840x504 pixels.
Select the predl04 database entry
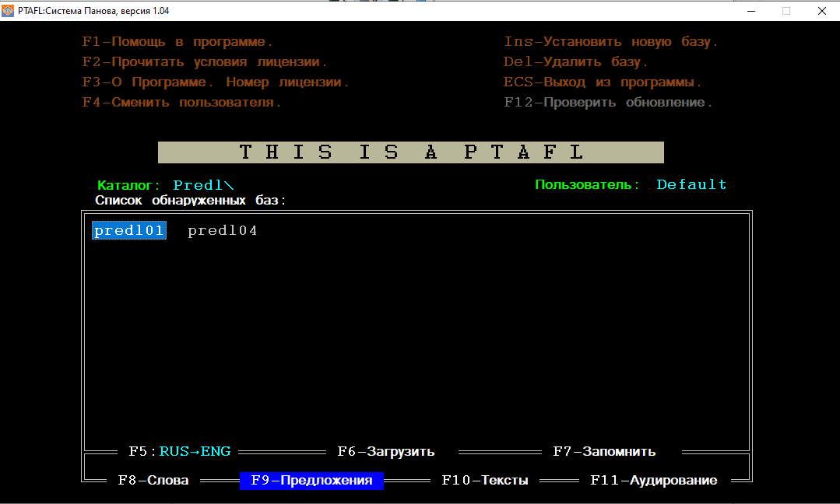pyautogui.click(x=223, y=230)
